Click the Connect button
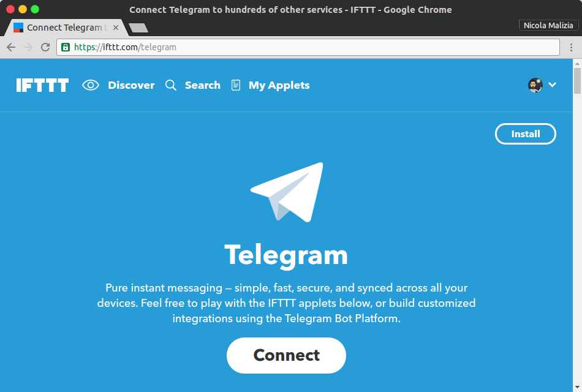The width and height of the screenshot is (582, 392). point(286,355)
